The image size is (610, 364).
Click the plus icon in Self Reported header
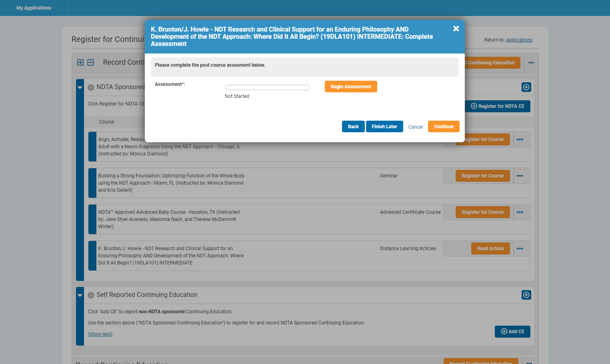pos(526,295)
